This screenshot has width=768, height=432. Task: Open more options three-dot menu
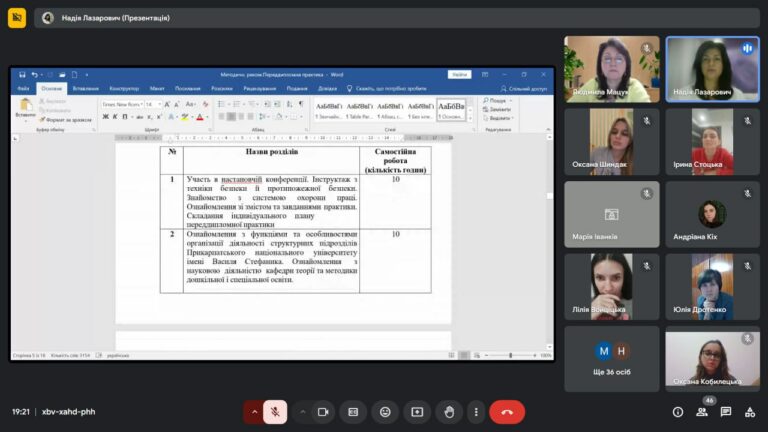(476, 412)
